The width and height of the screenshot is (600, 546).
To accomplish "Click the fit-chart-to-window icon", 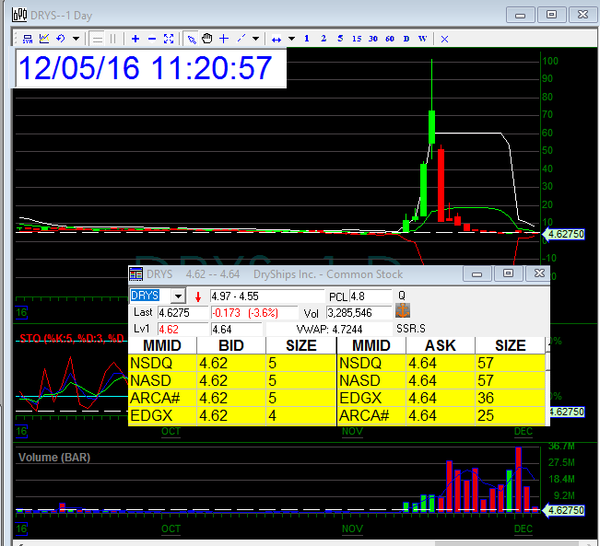I will pyautogui.click(x=169, y=38).
